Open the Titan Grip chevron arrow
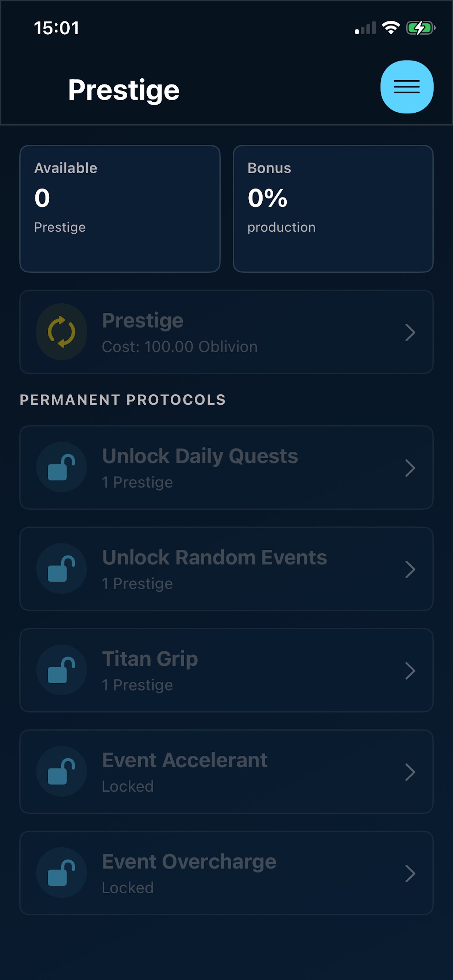 [x=410, y=671]
